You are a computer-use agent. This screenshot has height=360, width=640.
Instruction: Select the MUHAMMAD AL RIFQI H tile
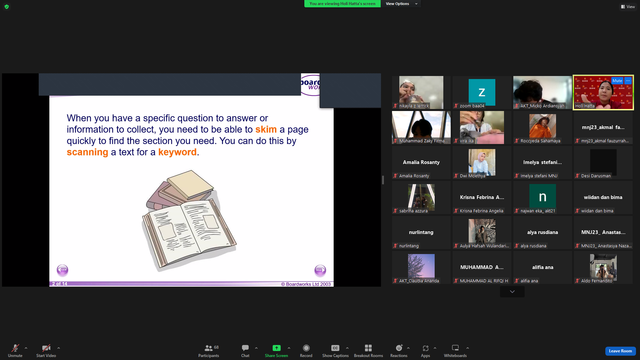pos(482,268)
